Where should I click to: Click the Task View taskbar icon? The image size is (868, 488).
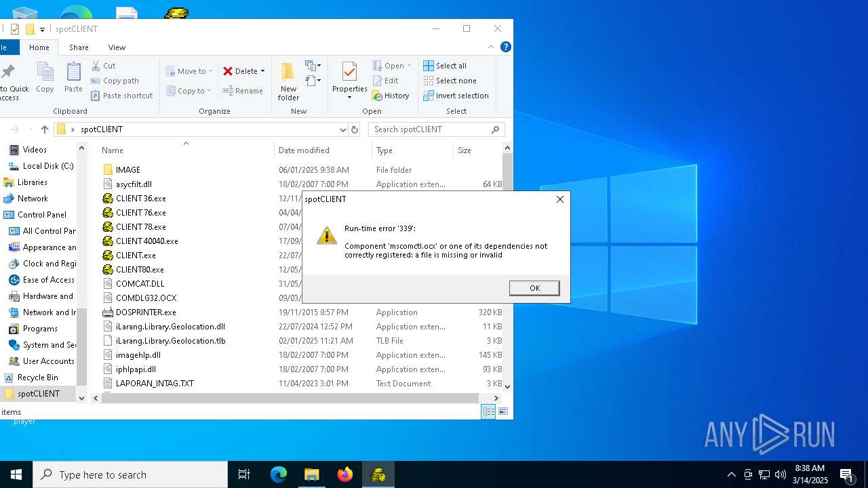click(x=244, y=474)
